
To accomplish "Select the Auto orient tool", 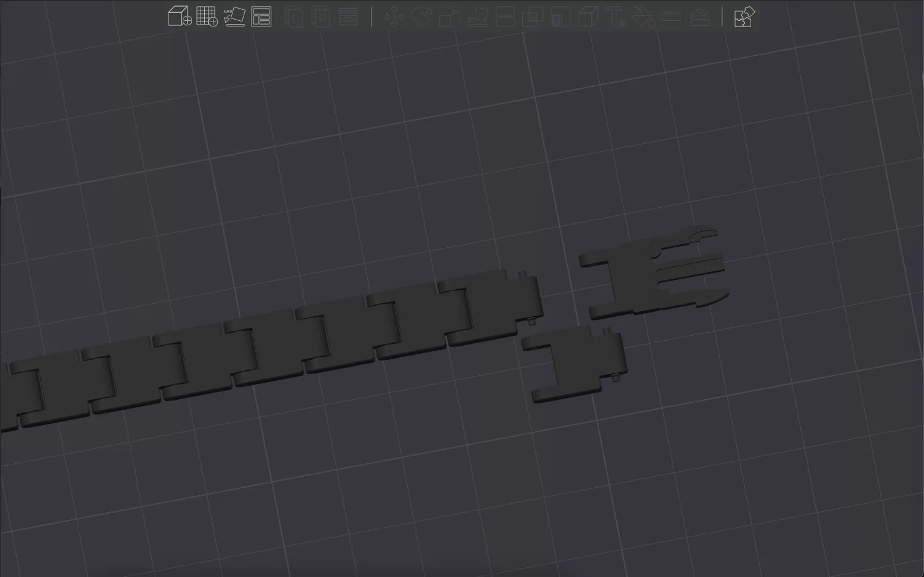I will point(234,17).
